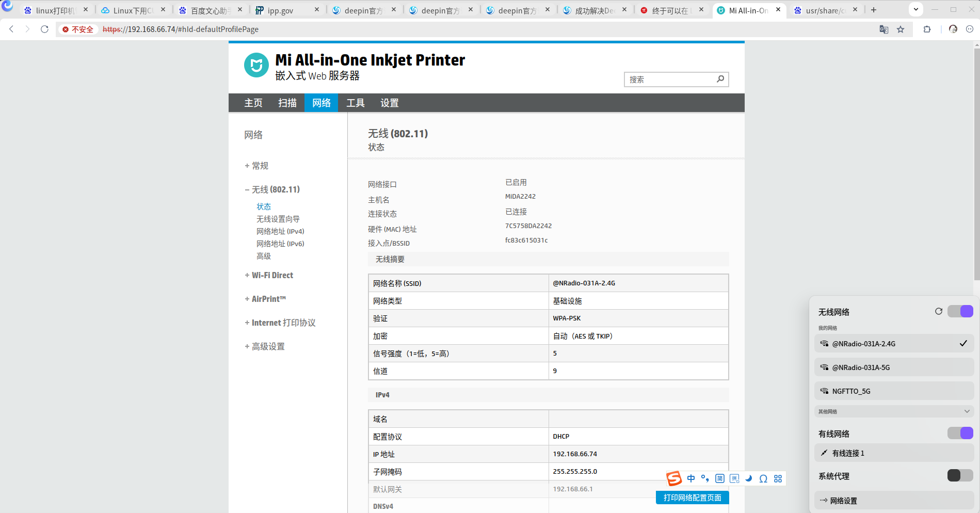The height and width of the screenshot is (513, 980).
Task: Open 网络设置 in the network panel
Action: click(894, 500)
